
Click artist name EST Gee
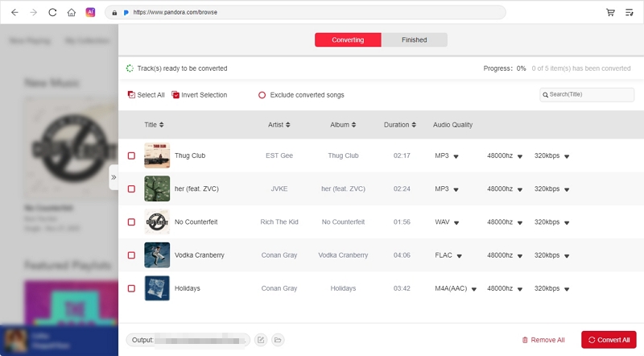pyautogui.click(x=279, y=155)
